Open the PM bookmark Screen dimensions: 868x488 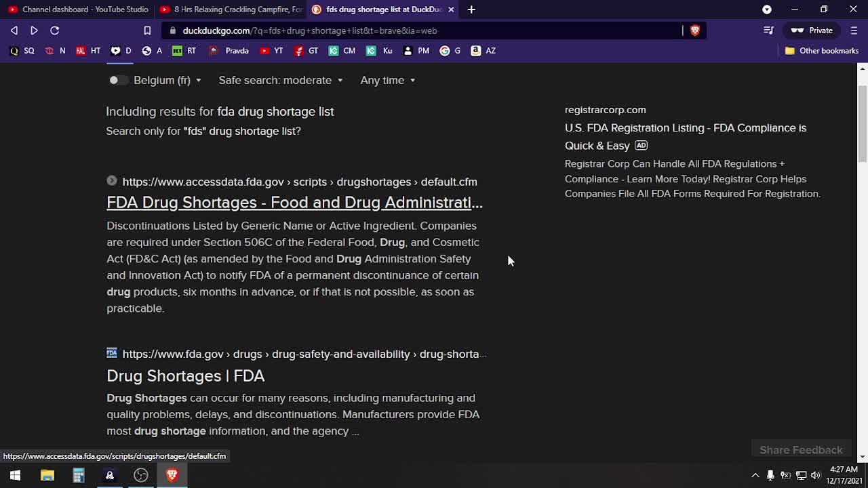click(416, 51)
